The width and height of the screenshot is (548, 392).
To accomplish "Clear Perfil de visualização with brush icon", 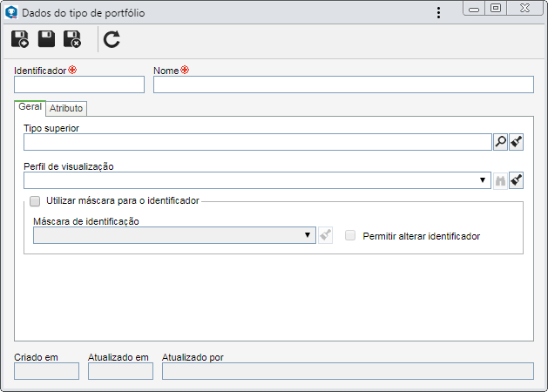I will pyautogui.click(x=516, y=180).
